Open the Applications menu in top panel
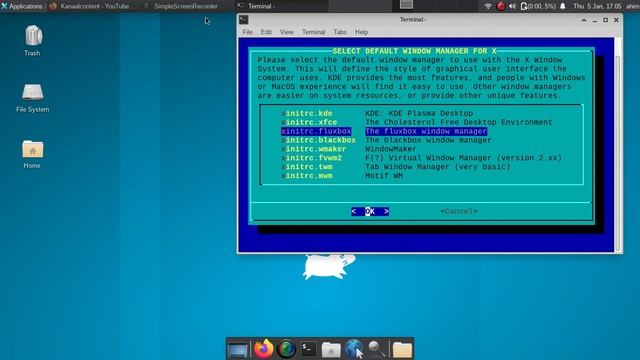The height and width of the screenshot is (360, 640). 22,6
